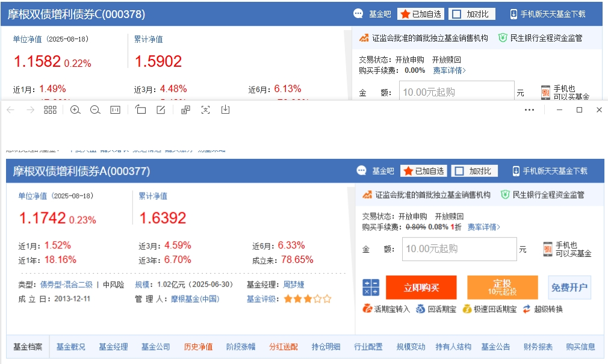Click the 基金评级 label link
Viewport: 608px width, 364px height.
click(x=261, y=299)
